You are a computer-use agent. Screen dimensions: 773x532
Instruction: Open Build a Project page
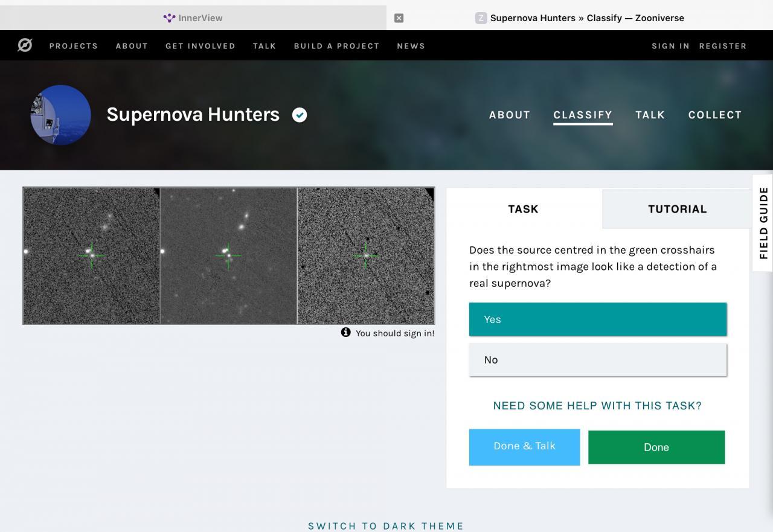[x=337, y=46]
